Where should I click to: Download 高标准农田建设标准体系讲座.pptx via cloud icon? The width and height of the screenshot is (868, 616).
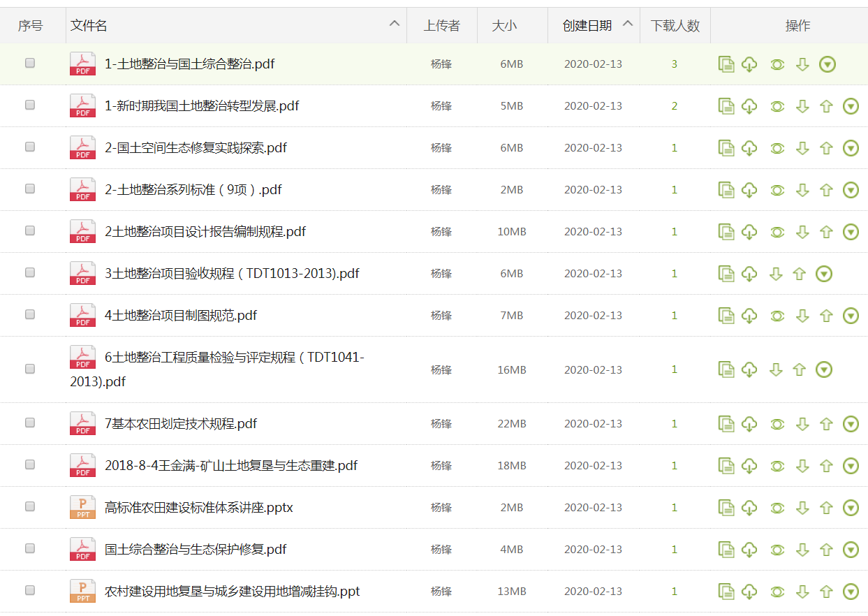(x=749, y=508)
